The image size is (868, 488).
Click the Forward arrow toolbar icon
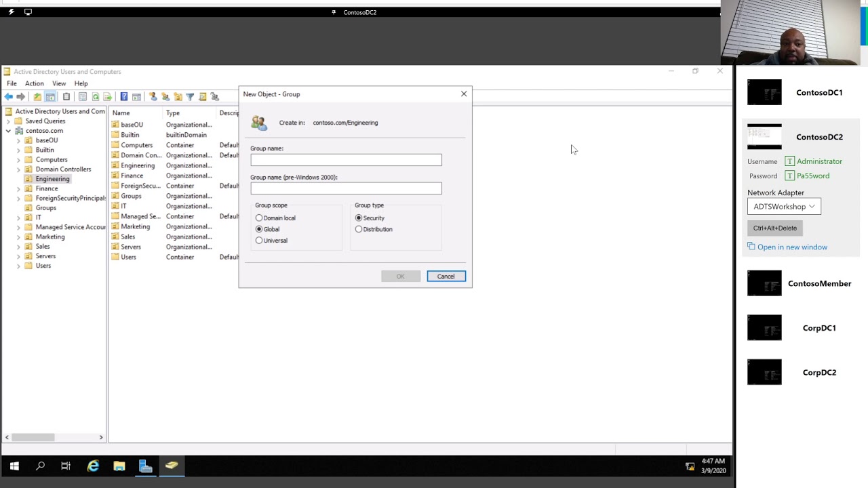[x=21, y=97]
